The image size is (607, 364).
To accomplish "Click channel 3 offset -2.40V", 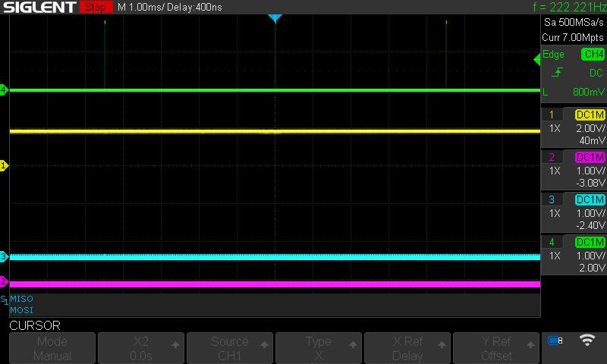I will pos(590,225).
